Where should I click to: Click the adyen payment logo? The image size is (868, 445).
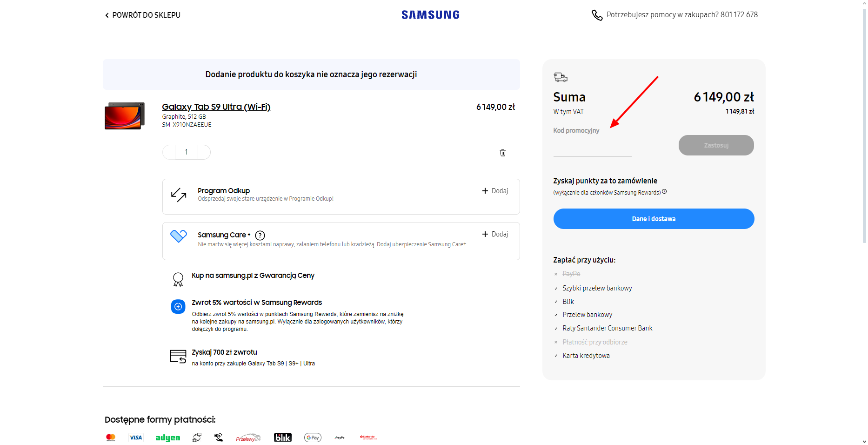pyautogui.click(x=167, y=438)
